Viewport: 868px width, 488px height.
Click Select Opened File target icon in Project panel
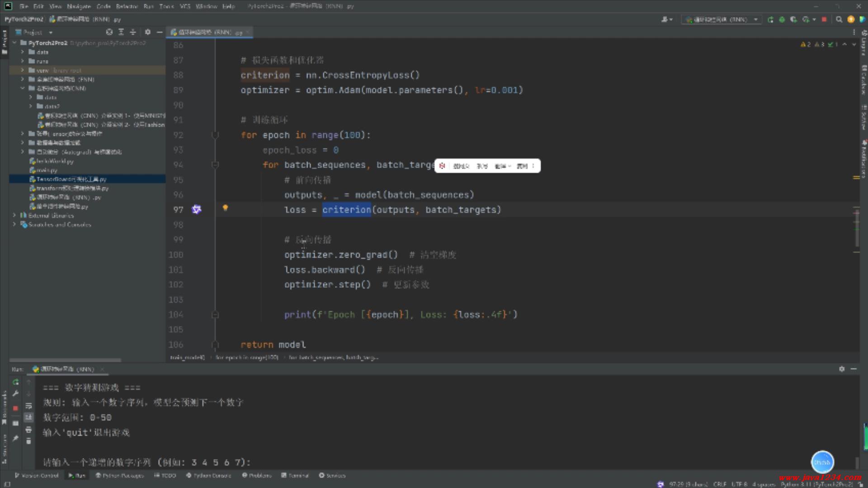tap(109, 32)
